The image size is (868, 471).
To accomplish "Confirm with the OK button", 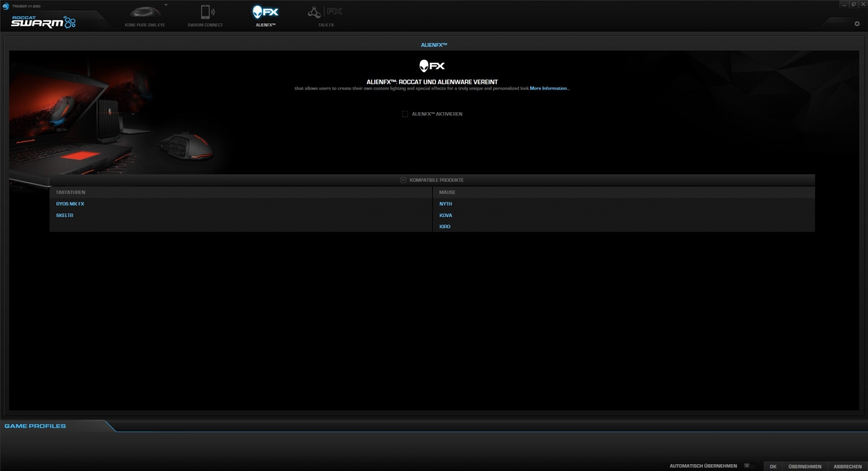I will (773, 467).
